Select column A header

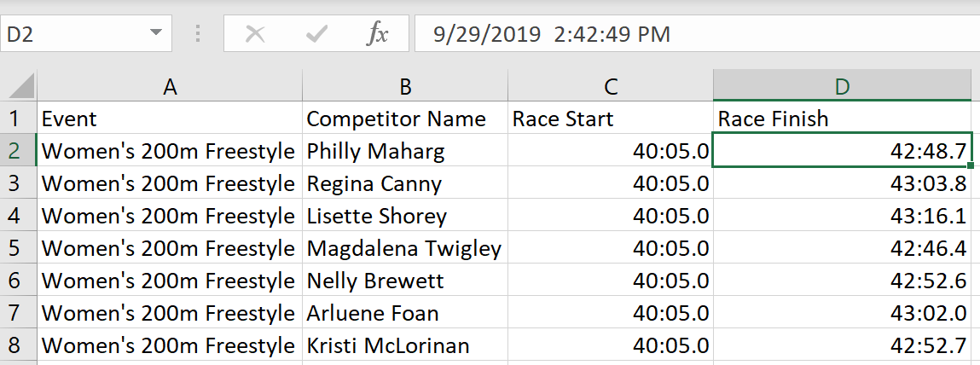(x=170, y=85)
